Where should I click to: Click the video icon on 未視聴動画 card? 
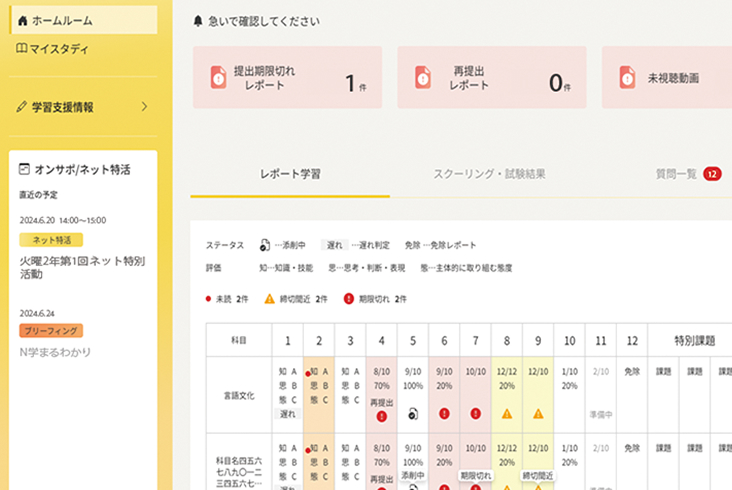tap(627, 78)
